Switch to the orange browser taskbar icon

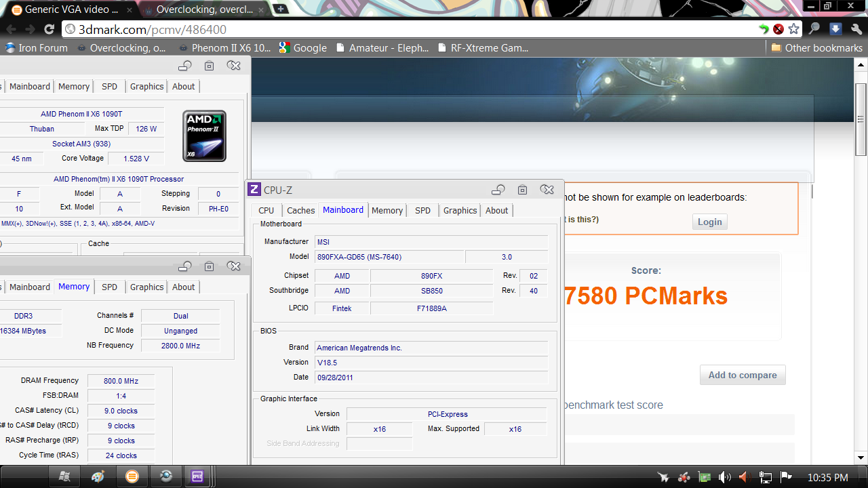pyautogui.click(x=132, y=476)
